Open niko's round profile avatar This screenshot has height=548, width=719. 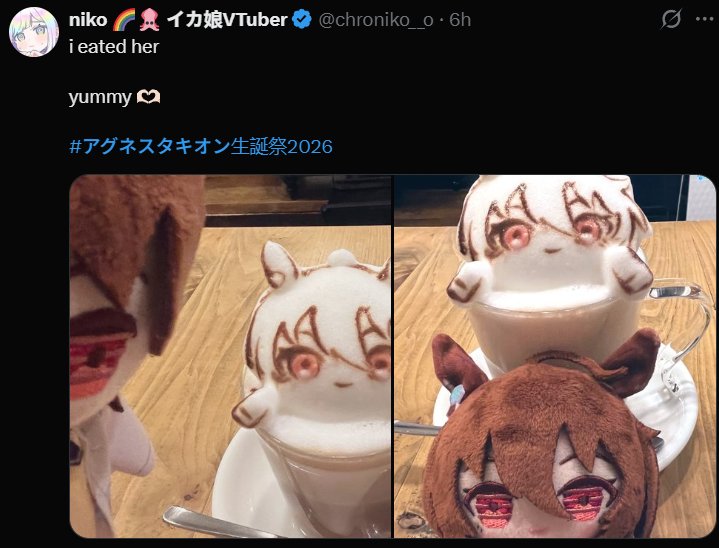point(33,32)
